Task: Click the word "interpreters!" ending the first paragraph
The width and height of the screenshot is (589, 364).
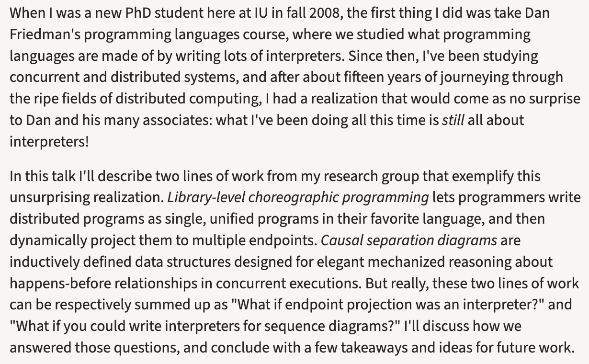Action: click(x=49, y=141)
